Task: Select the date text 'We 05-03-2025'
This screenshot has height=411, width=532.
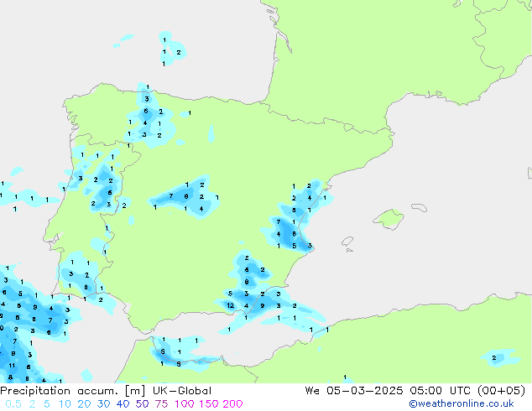Action: pyautogui.click(x=354, y=391)
